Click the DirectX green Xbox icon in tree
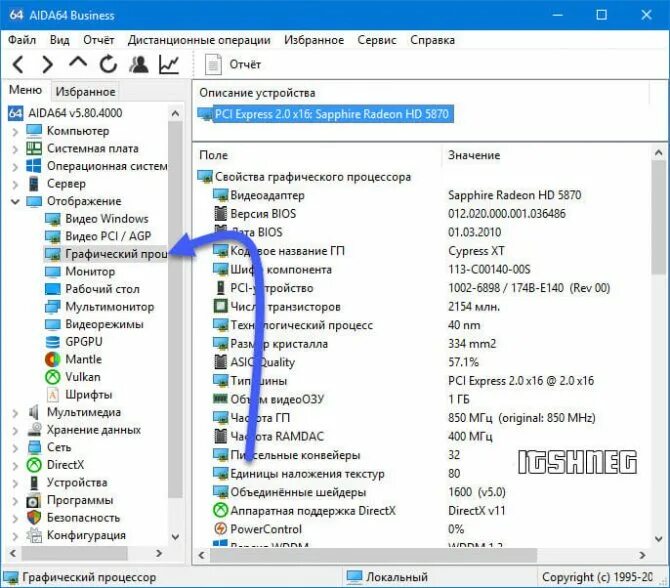 (x=34, y=465)
